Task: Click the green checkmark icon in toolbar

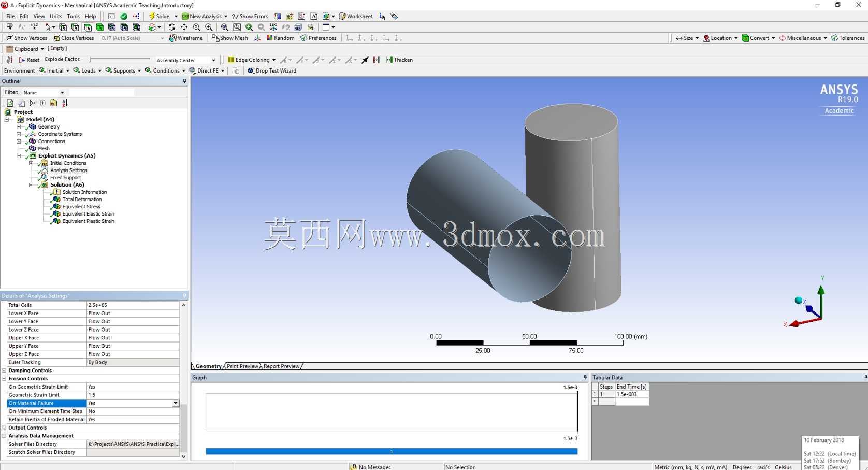Action: 124,16
